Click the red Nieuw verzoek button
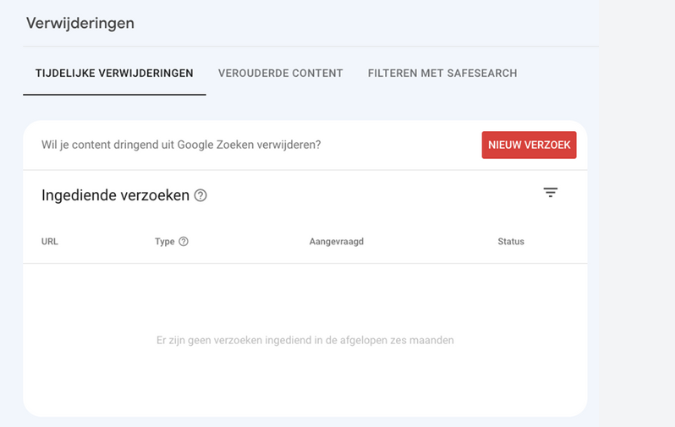 tap(529, 145)
